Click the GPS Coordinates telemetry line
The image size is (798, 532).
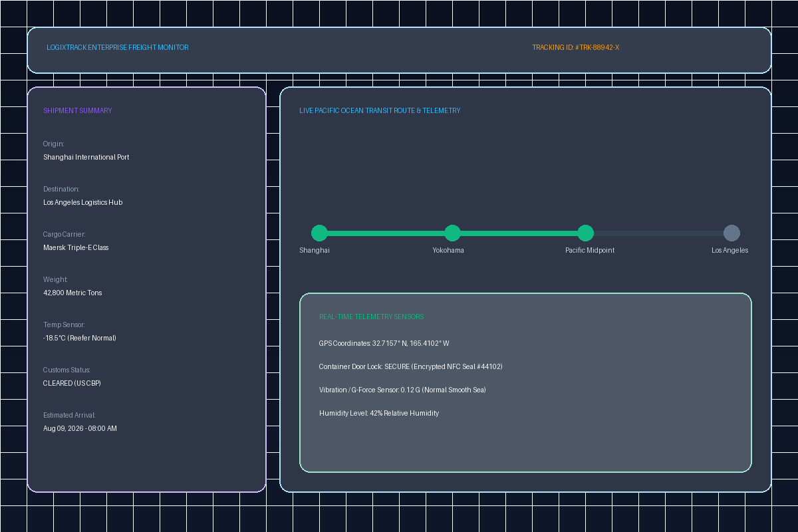pyautogui.click(x=384, y=343)
